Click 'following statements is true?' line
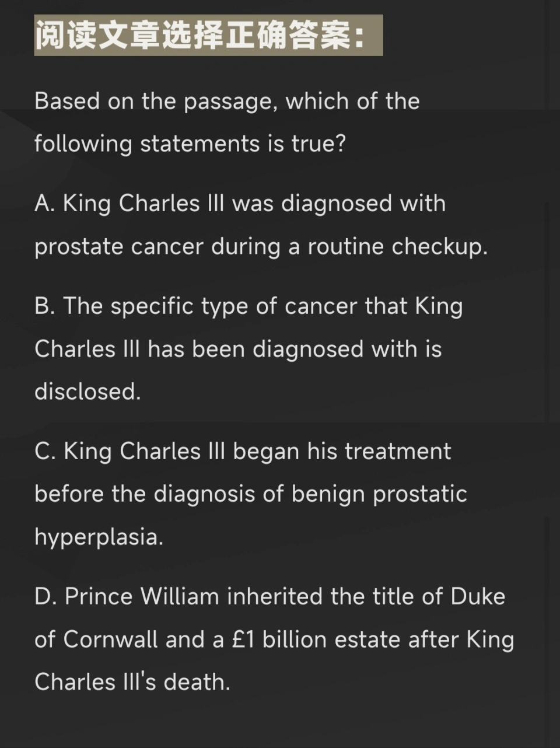This screenshot has width=560, height=748. [x=190, y=144]
